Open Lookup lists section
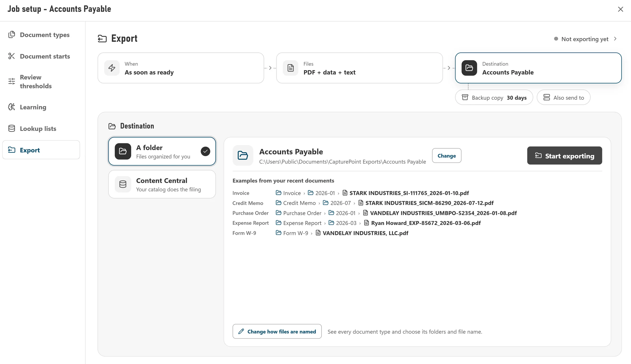Image resolution: width=631 pixels, height=364 pixels. pyautogui.click(x=41, y=129)
